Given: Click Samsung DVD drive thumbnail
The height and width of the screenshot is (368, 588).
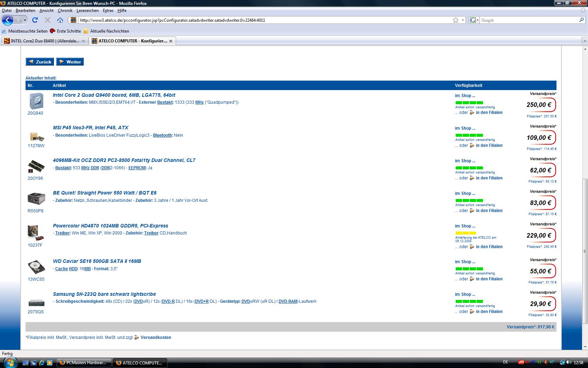Looking at the screenshot, I should click(36, 303).
